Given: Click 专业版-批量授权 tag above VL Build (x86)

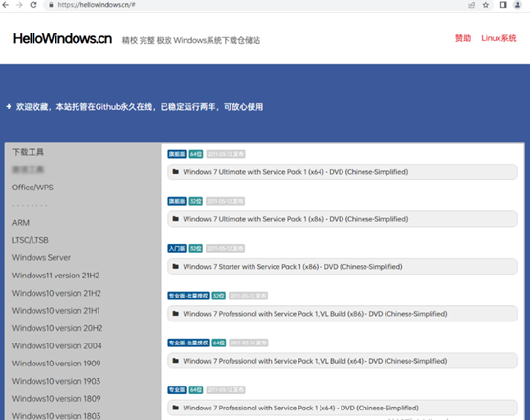Looking at the screenshot, I should pos(188,296).
